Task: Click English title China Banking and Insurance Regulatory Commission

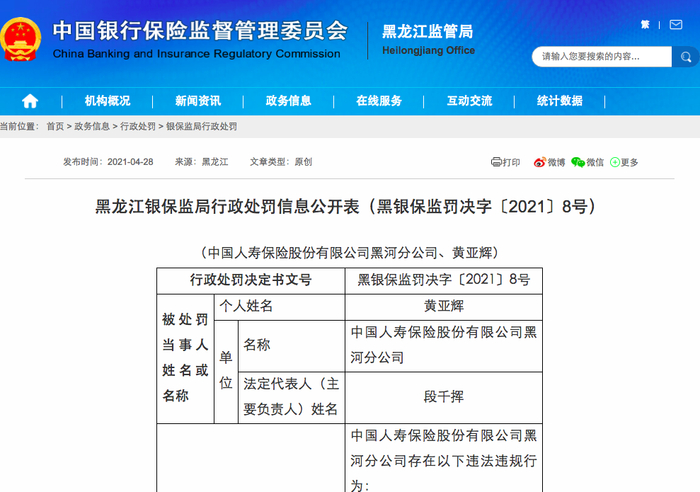Action: pos(196,54)
